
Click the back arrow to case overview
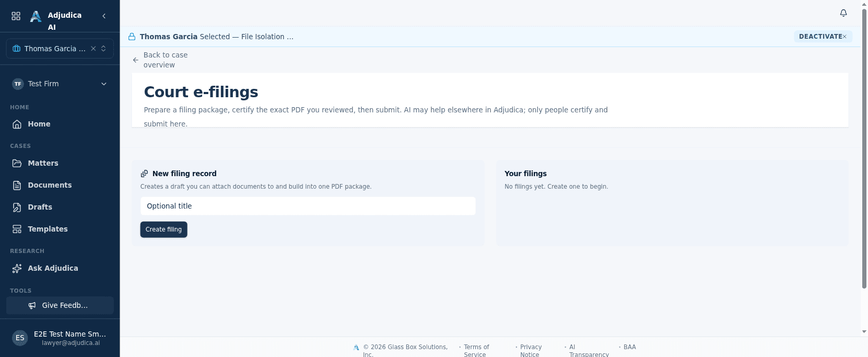click(136, 60)
